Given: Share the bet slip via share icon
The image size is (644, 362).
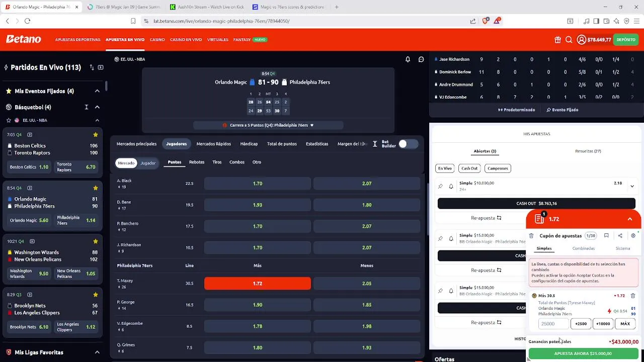Looking at the screenshot, I should coord(620,236).
